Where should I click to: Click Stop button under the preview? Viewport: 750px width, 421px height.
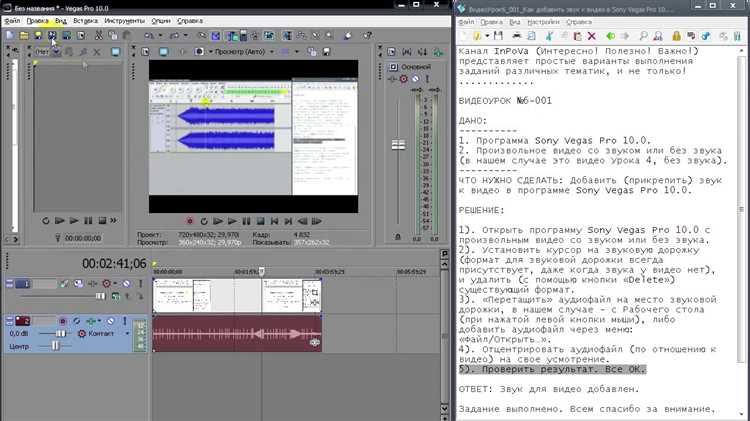coord(260,221)
